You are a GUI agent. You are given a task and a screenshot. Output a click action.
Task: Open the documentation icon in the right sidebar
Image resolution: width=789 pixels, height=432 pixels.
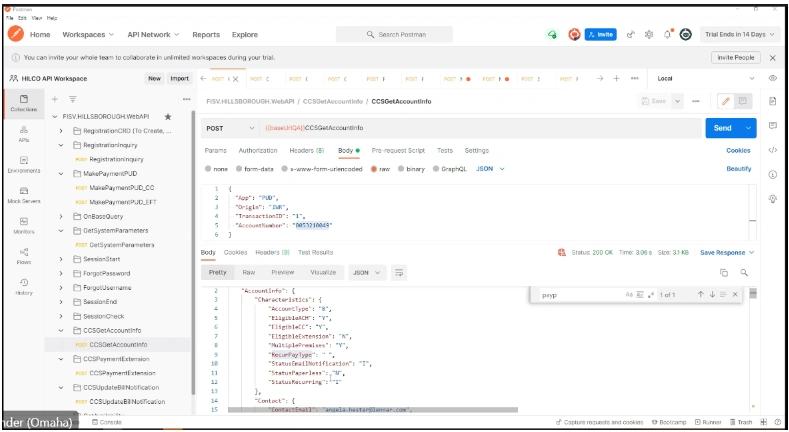[773, 101]
